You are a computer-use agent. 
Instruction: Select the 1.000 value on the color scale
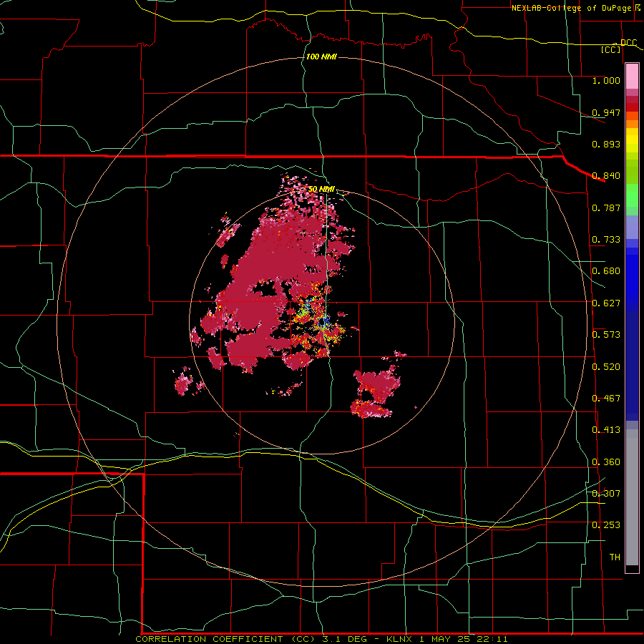coord(606,80)
